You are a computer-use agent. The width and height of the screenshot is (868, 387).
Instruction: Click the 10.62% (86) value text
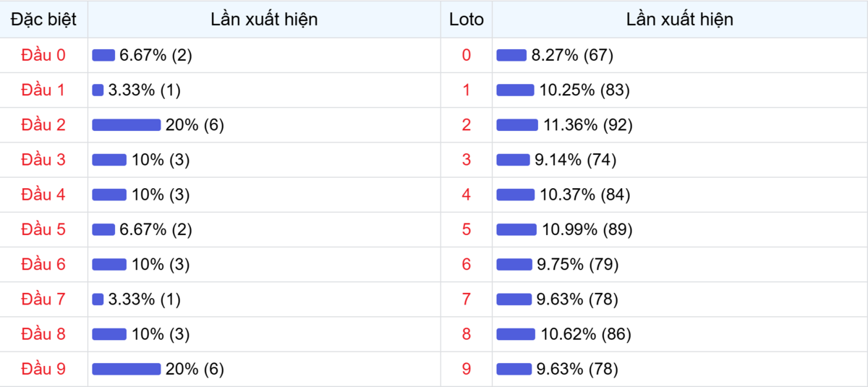pos(586,334)
